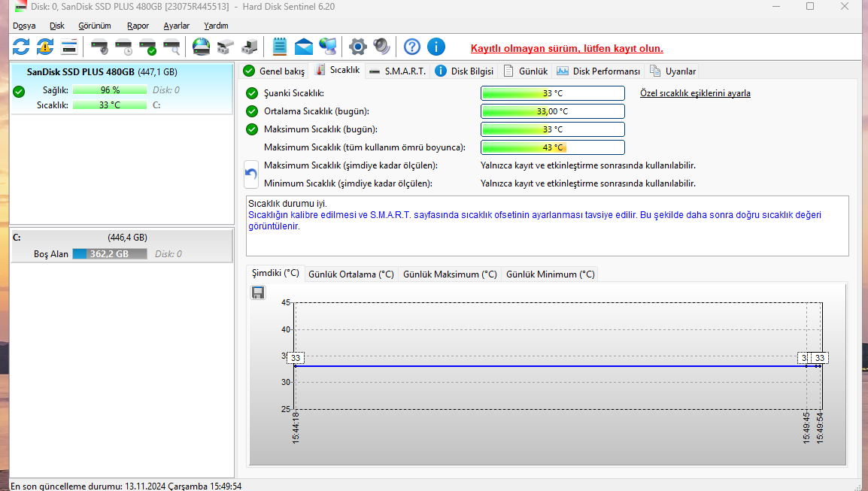The height and width of the screenshot is (491, 868).
Task: Open the help question mark icon
Action: click(411, 47)
